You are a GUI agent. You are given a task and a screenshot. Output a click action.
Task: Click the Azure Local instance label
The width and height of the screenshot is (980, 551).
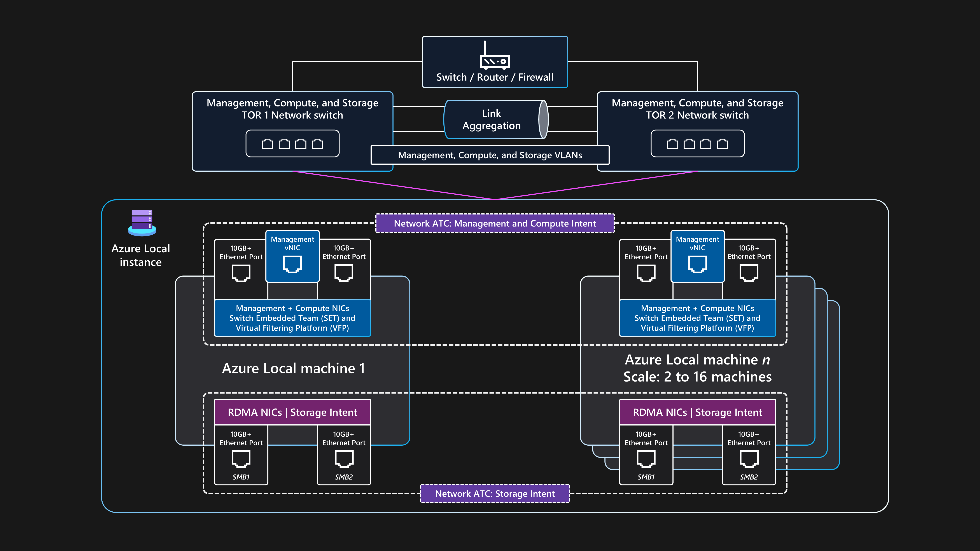[x=141, y=255]
